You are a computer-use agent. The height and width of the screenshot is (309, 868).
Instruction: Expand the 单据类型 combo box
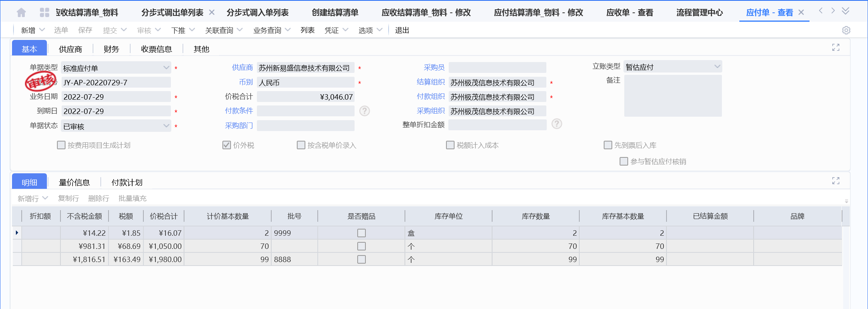tap(166, 68)
